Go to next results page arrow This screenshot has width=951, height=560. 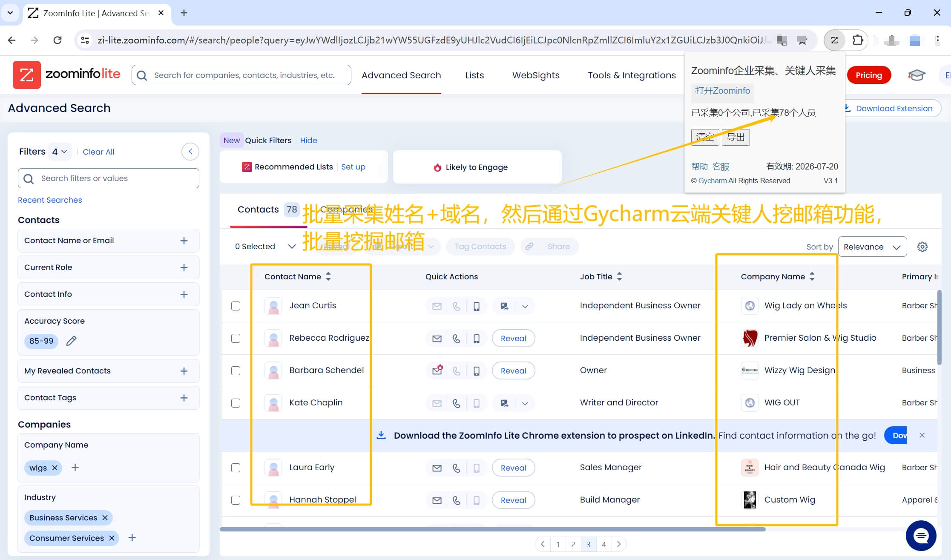click(x=619, y=544)
